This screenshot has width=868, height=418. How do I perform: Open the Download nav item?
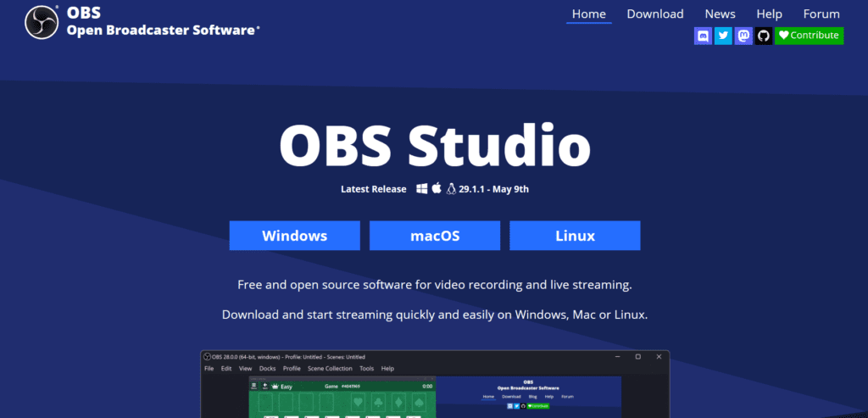(655, 14)
